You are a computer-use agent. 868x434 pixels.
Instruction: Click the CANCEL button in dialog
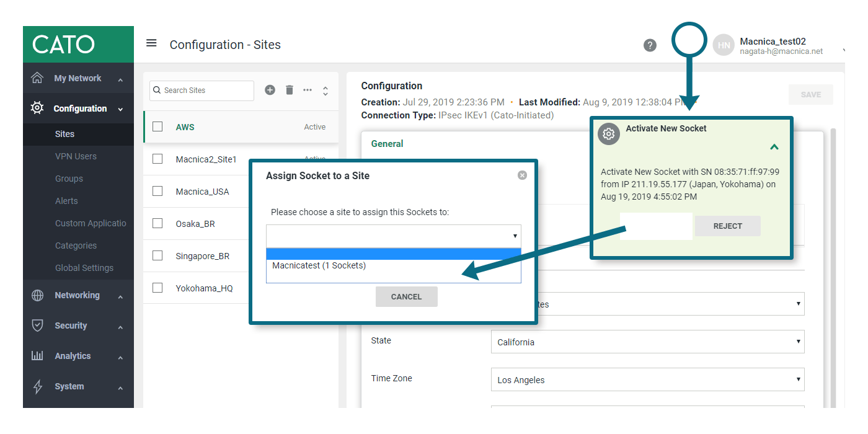coord(407,296)
